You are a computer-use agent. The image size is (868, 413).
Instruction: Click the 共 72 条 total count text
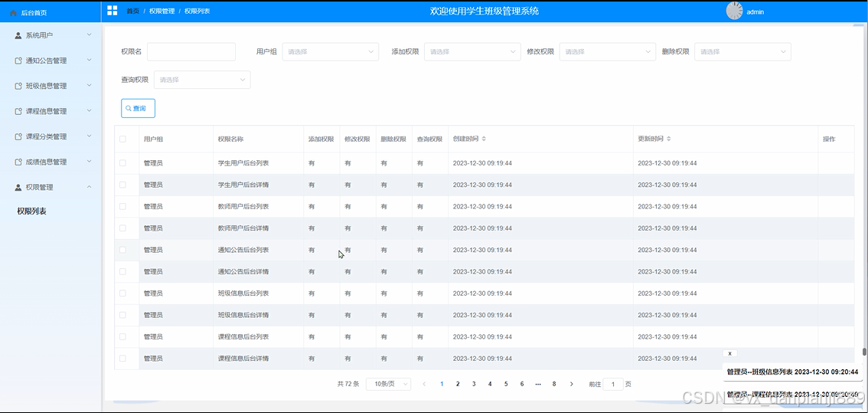[x=348, y=384]
